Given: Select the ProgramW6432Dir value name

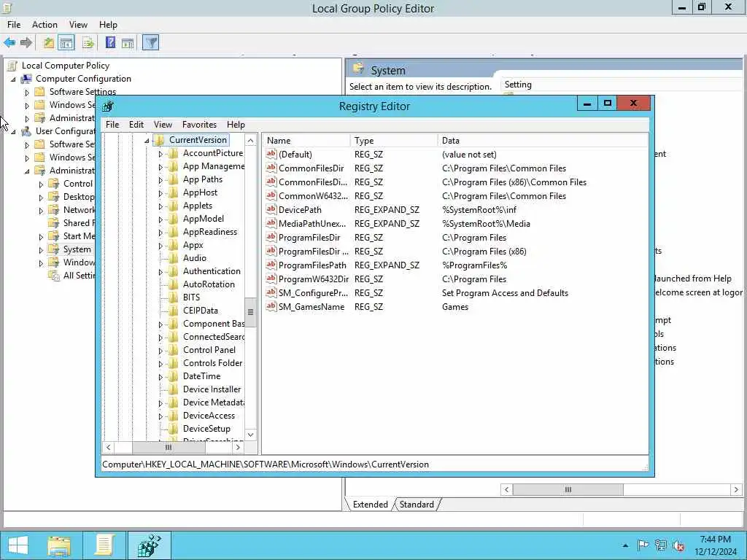Looking at the screenshot, I should pyautogui.click(x=314, y=279).
